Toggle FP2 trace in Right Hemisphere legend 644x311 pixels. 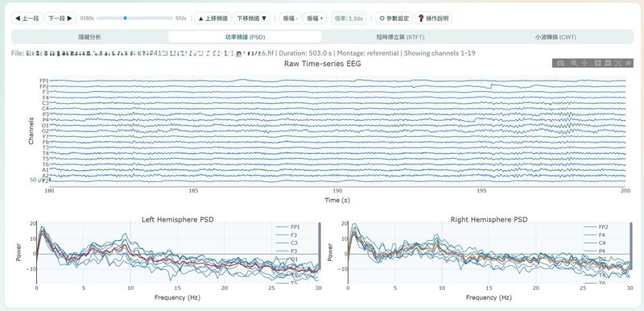[597, 226]
